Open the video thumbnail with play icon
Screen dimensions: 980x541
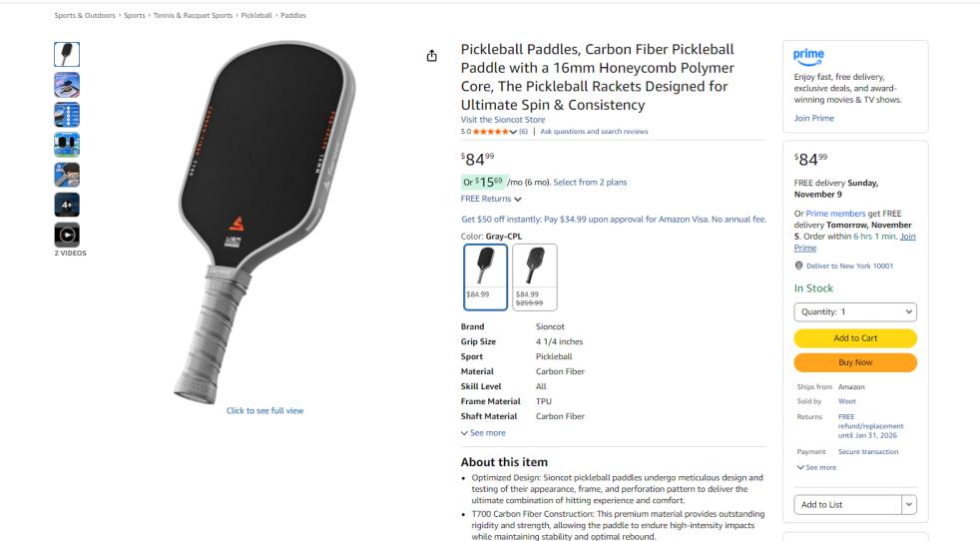[x=67, y=236]
